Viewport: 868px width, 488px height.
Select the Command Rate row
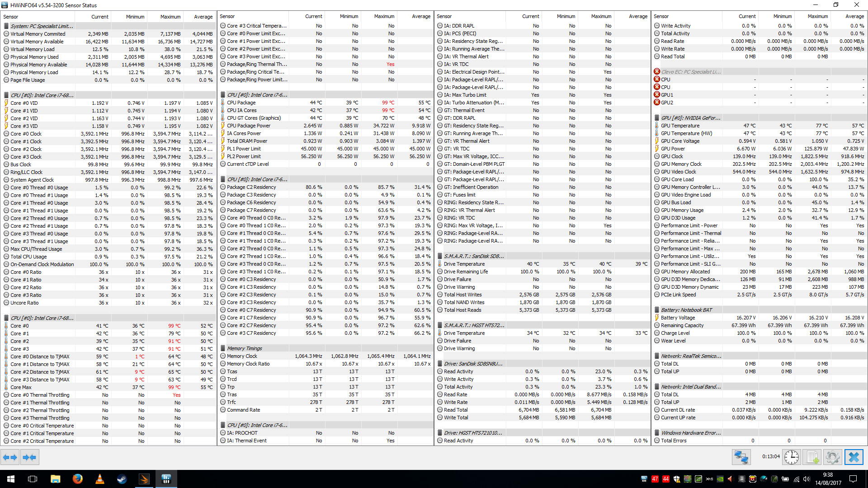tap(325, 410)
